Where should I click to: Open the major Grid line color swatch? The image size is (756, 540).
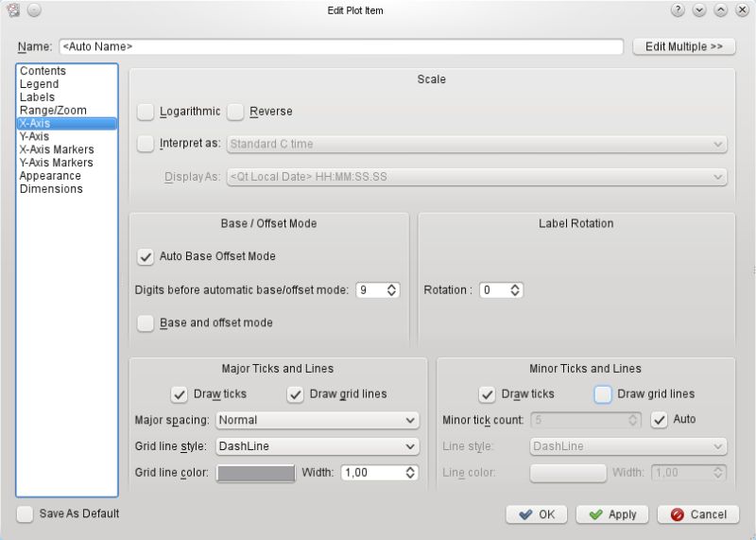[255, 473]
